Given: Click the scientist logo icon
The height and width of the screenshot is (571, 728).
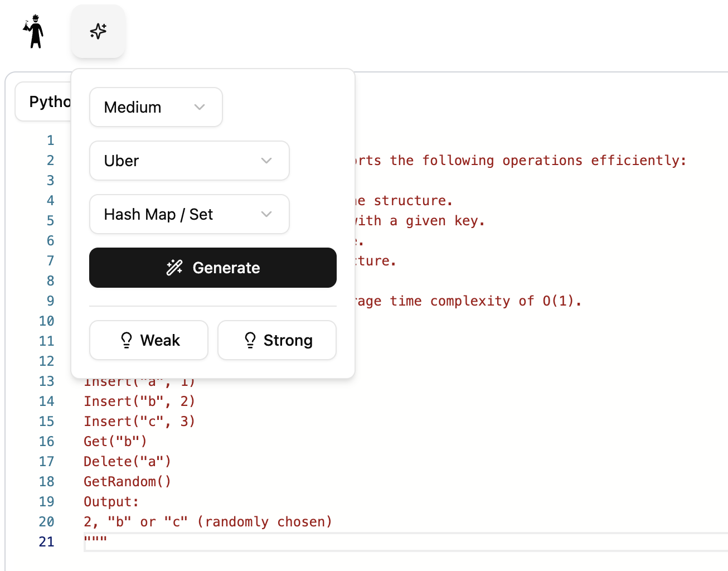Looking at the screenshot, I should (35, 32).
